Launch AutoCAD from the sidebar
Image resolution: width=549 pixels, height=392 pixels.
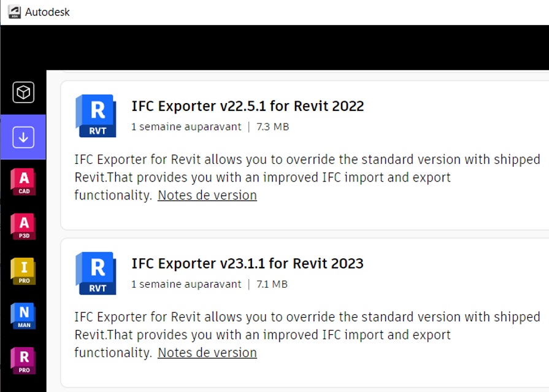23,182
